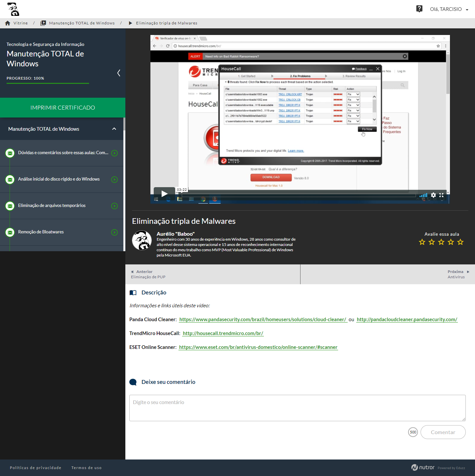Collapse the Manutenção TOTAL de Windows section

114,129
